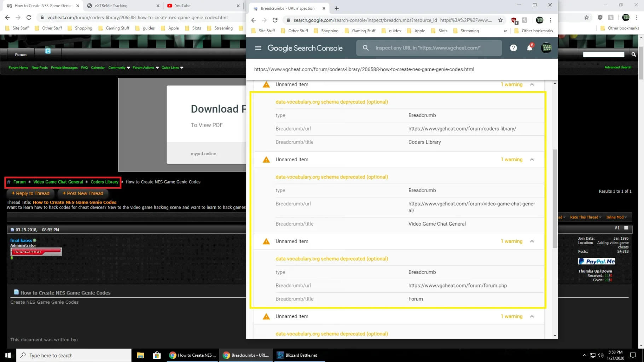Open the Gaming Stuff bookmark folder in Search Console window

coord(360,31)
